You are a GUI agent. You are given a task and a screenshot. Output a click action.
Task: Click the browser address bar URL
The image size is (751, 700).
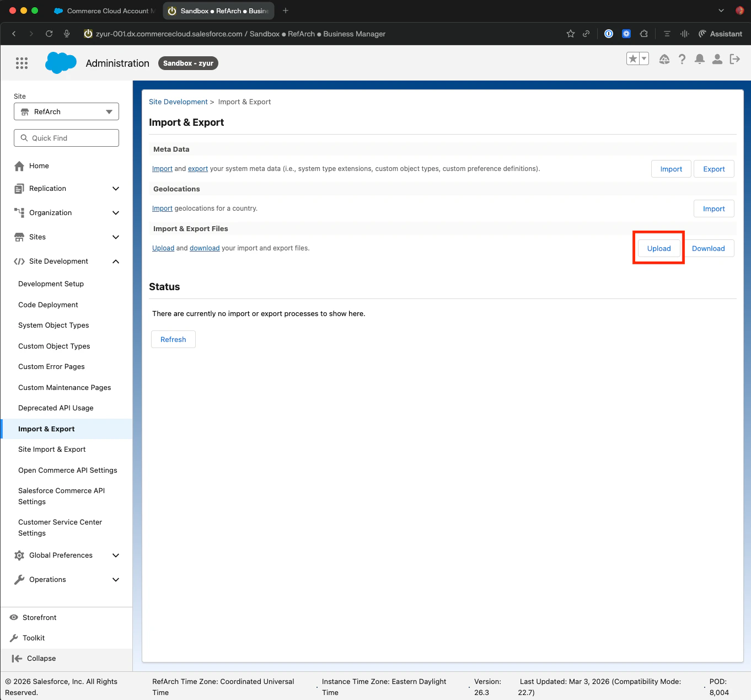click(x=240, y=34)
